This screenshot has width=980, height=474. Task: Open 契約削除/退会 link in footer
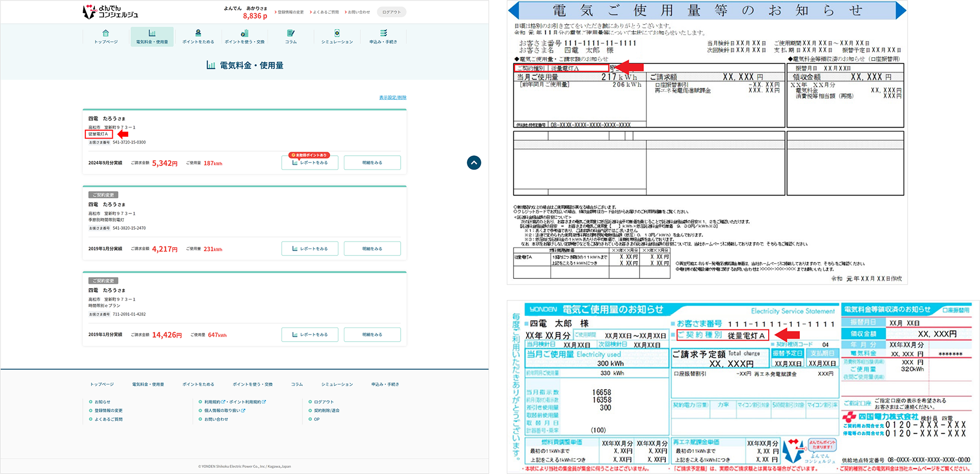click(x=327, y=411)
